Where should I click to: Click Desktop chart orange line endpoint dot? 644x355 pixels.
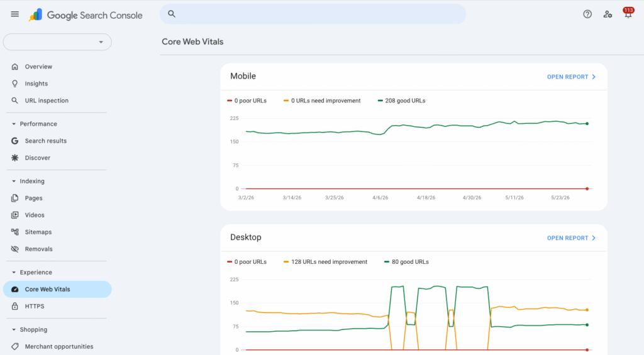pos(587,310)
